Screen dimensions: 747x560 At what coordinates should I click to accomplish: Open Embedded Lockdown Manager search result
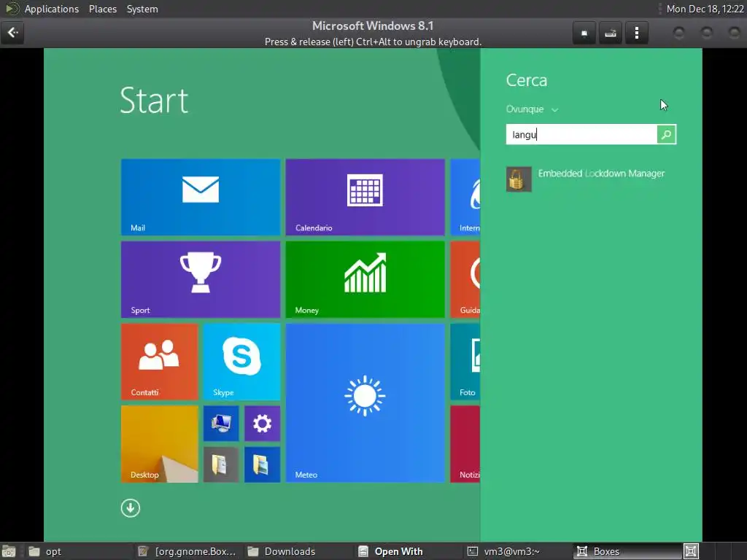[x=587, y=179]
